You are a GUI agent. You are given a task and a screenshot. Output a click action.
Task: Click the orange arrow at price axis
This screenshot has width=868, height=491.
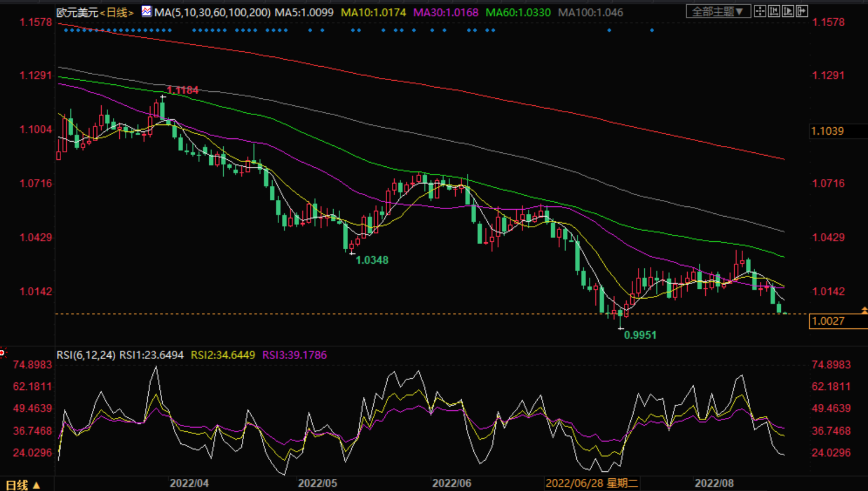[x=864, y=311]
